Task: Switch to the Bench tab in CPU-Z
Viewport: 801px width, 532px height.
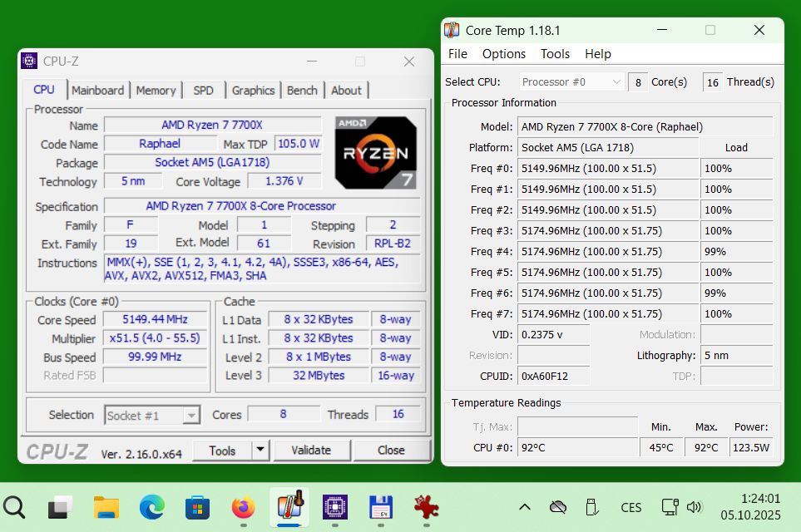Action: [x=302, y=90]
